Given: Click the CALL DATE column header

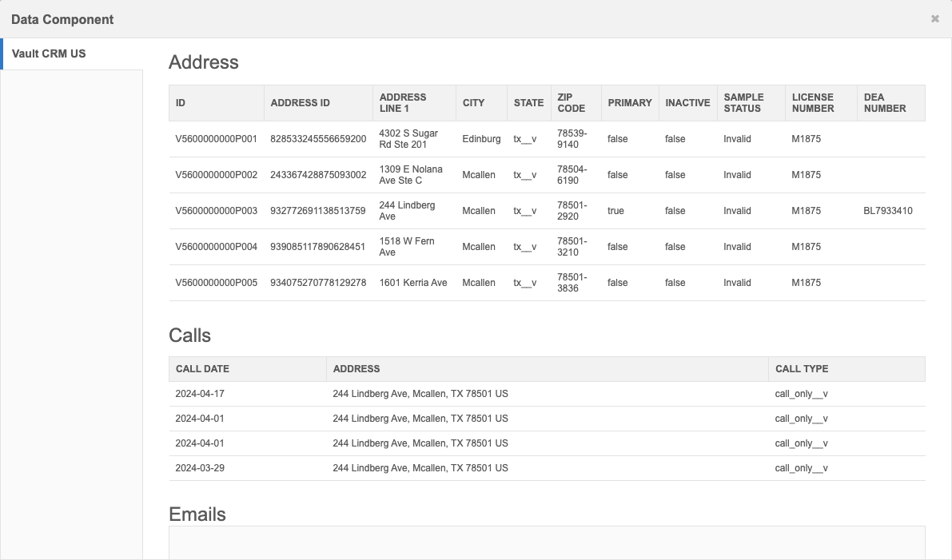Looking at the screenshot, I should pyautogui.click(x=202, y=369).
